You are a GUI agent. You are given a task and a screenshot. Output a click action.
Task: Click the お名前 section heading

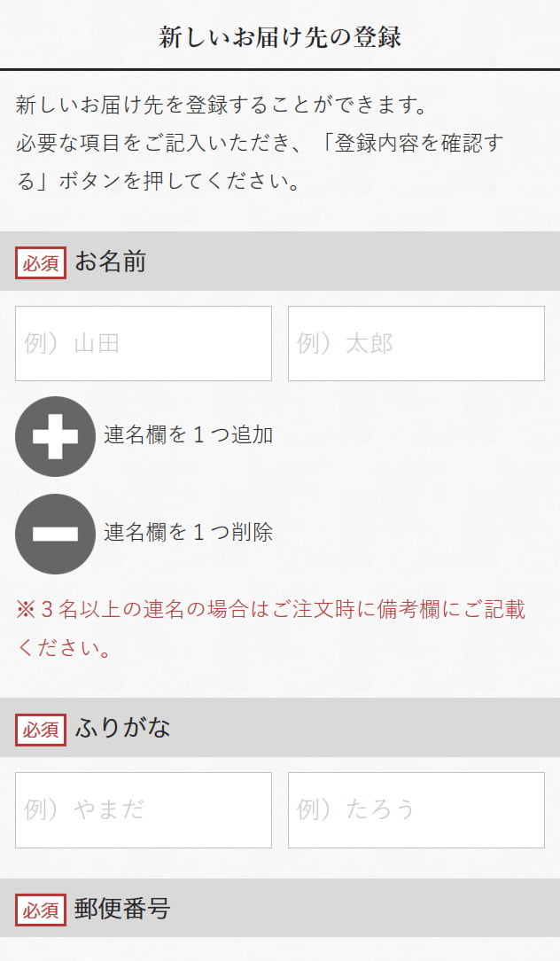coord(111,262)
